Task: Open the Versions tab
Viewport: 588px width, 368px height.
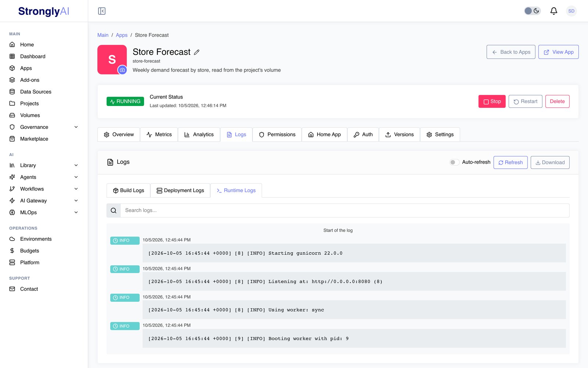Action: click(399, 135)
